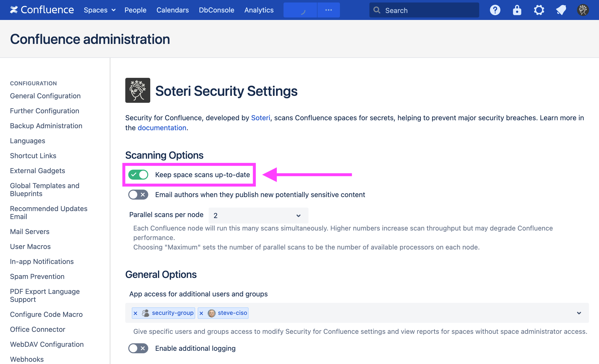Go to DbConsole in the navigation bar

[x=216, y=10]
